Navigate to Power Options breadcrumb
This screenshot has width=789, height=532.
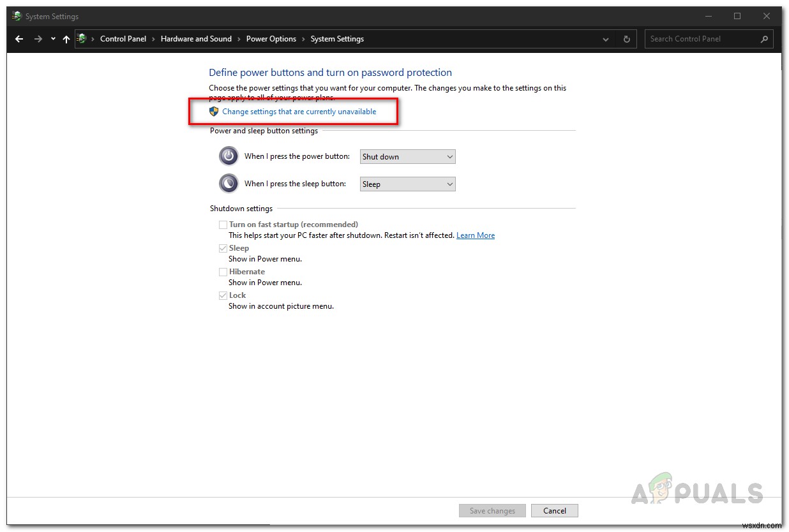click(x=271, y=39)
